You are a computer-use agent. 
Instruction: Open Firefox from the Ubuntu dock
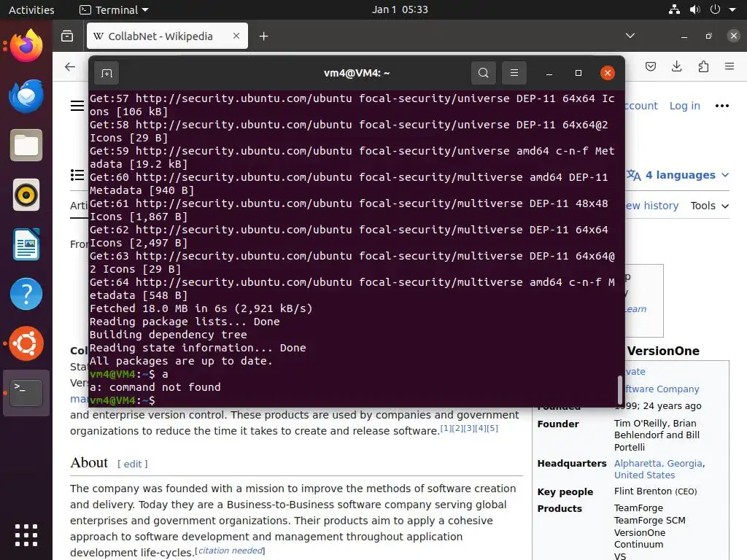26,46
